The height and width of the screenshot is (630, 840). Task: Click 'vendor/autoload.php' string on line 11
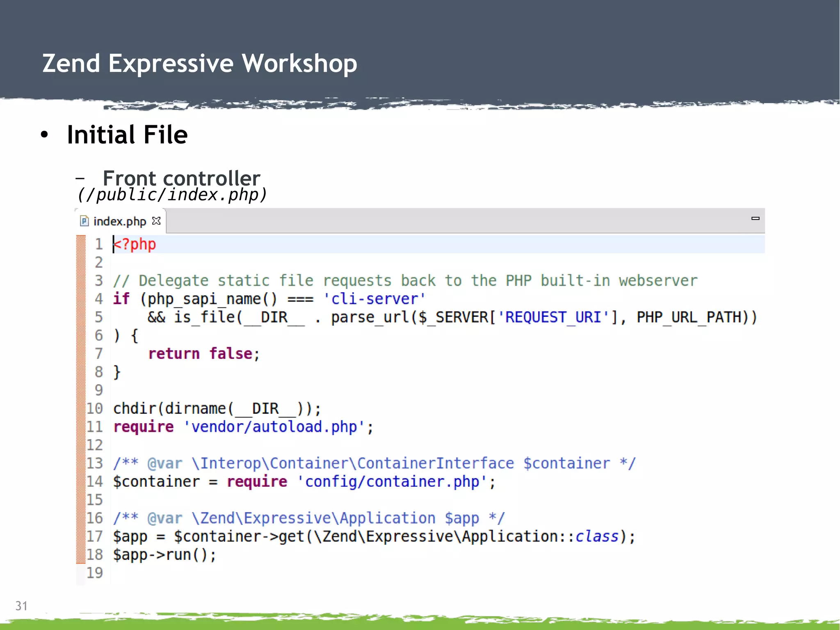[x=274, y=427]
